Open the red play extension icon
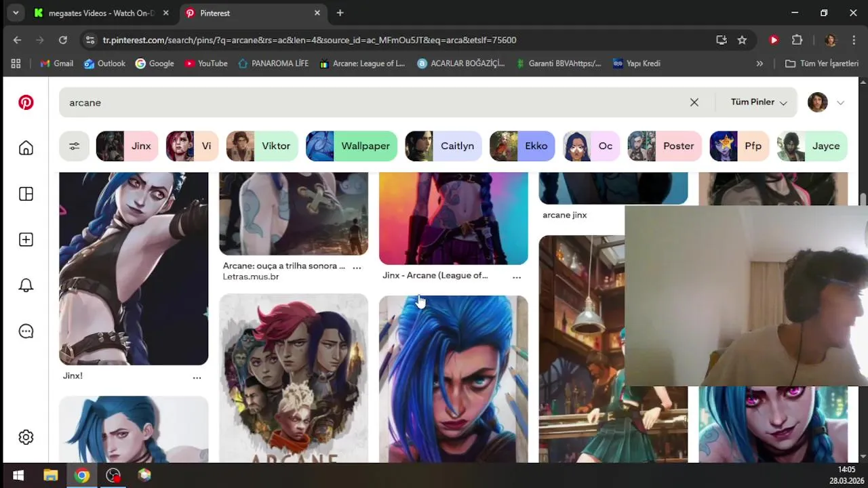The height and width of the screenshot is (488, 868). click(x=774, y=40)
